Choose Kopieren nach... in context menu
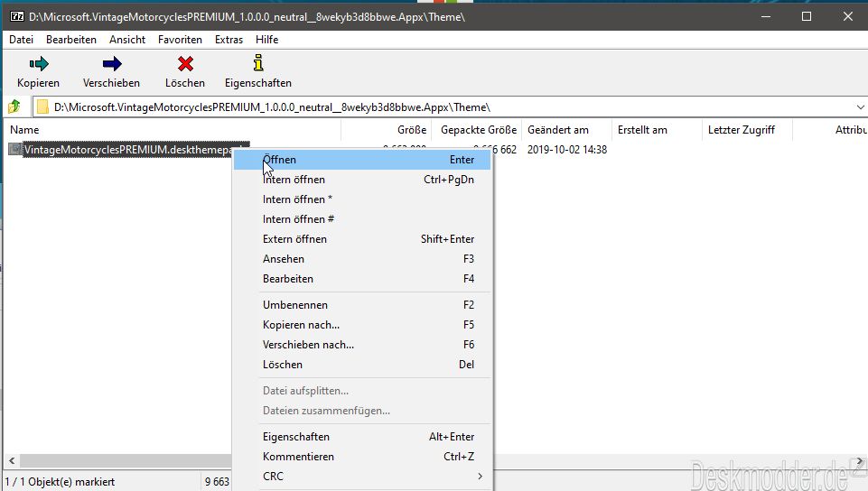This screenshot has height=491, width=868. pos(362,325)
